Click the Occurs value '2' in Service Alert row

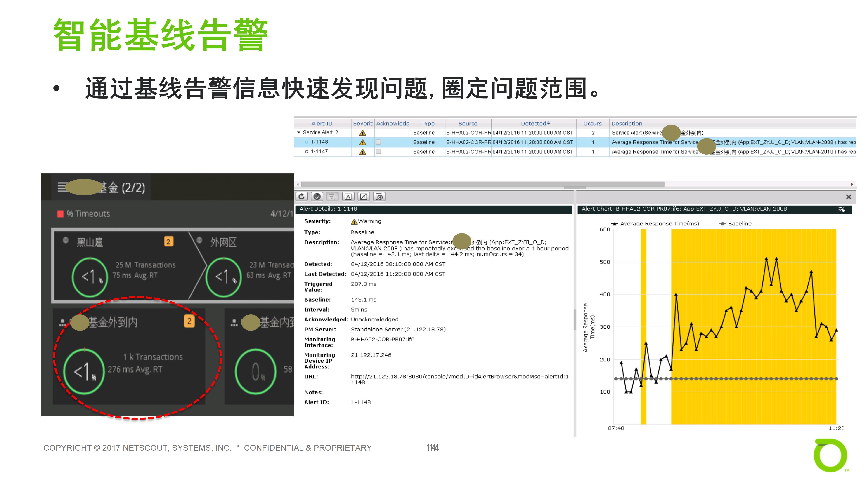click(593, 133)
